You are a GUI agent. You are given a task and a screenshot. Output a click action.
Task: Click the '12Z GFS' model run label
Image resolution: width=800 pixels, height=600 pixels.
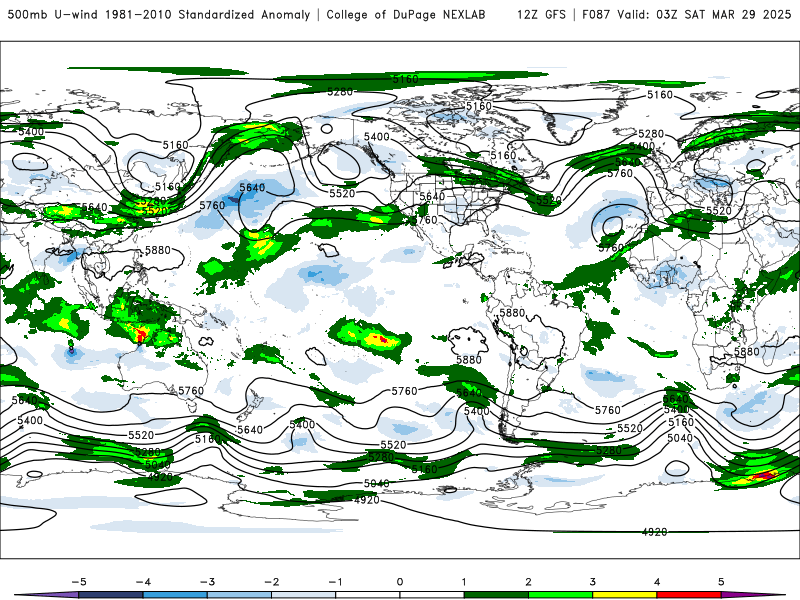[541, 14]
